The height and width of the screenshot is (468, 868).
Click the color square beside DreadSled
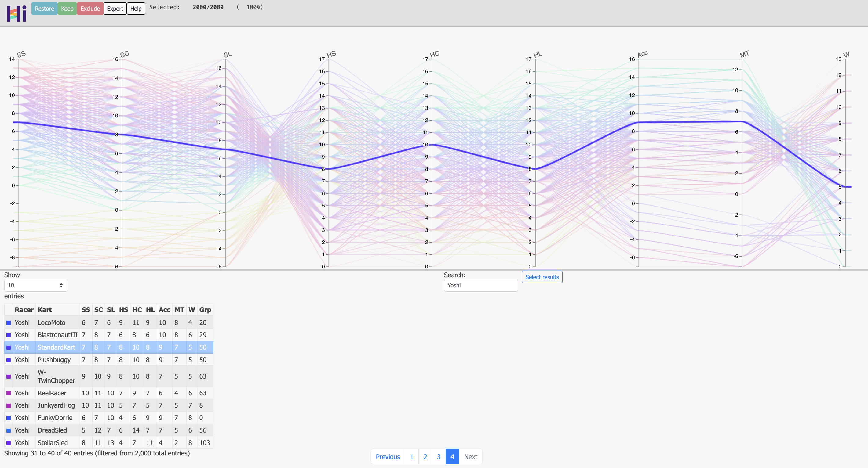(9, 430)
